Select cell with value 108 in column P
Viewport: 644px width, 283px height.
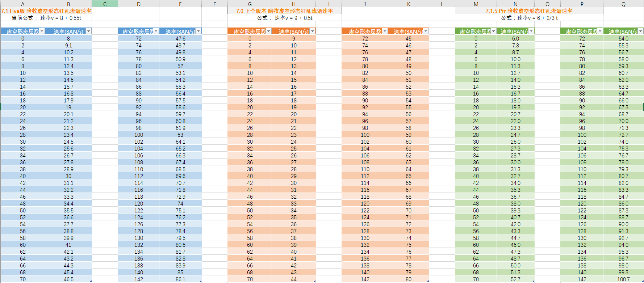pyautogui.click(x=582, y=162)
